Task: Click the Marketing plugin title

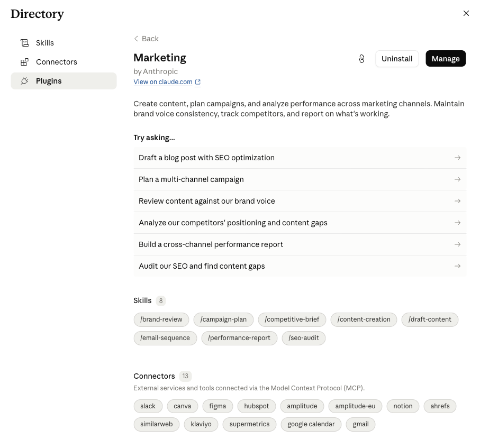Action: point(160,58)
